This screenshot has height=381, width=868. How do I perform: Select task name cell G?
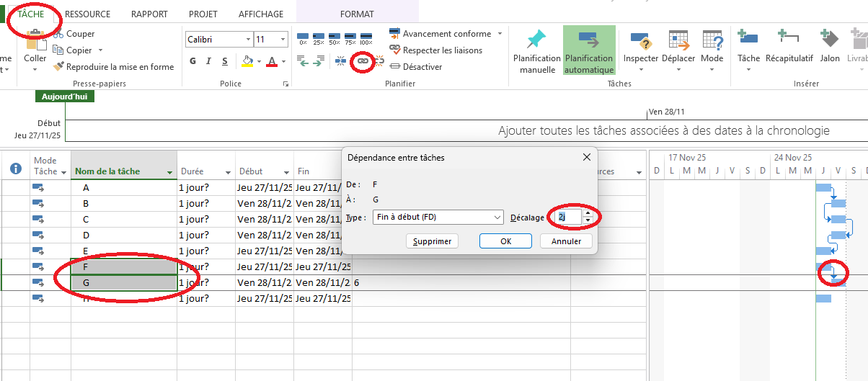[124, 282]
